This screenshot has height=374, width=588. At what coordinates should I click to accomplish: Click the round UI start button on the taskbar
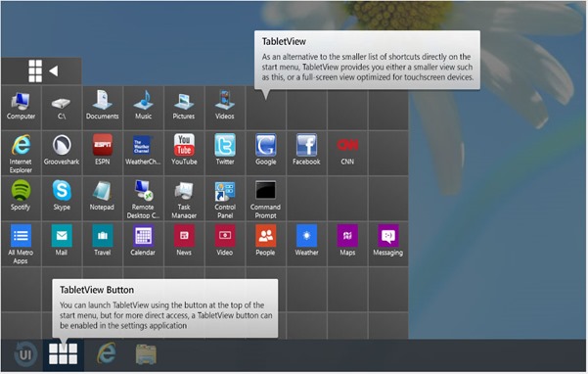[25, 354]
